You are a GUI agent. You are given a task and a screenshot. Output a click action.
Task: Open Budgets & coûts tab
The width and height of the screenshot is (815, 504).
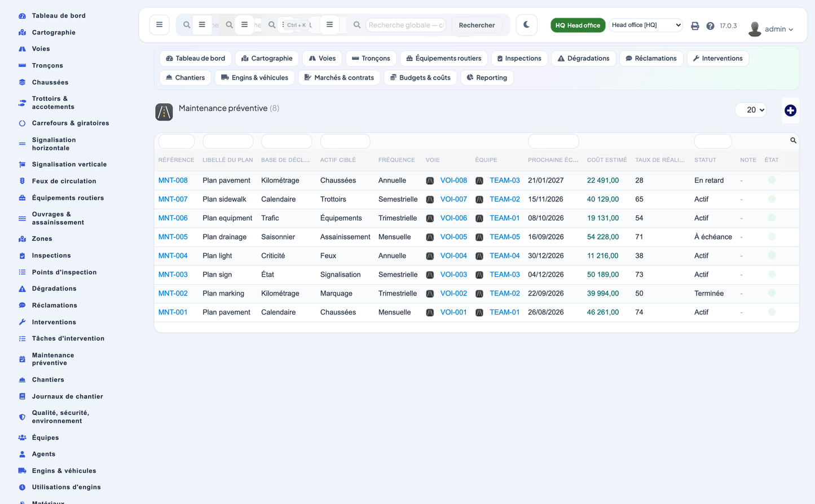point(420,78)
